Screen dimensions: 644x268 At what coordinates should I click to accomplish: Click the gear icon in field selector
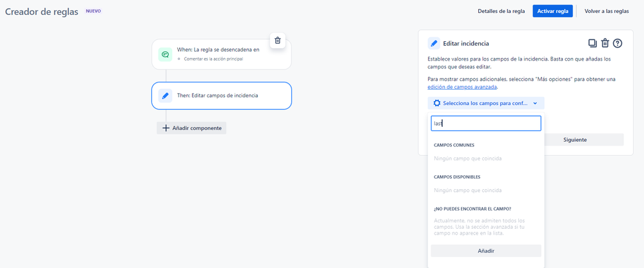(x=437, y=104)
